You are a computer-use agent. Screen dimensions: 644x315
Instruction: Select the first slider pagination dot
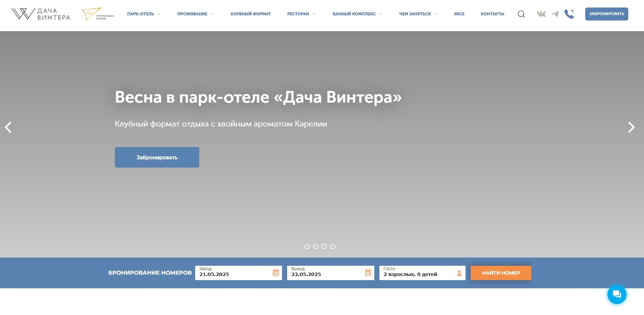pyautogui.click(x=307, y=246)
